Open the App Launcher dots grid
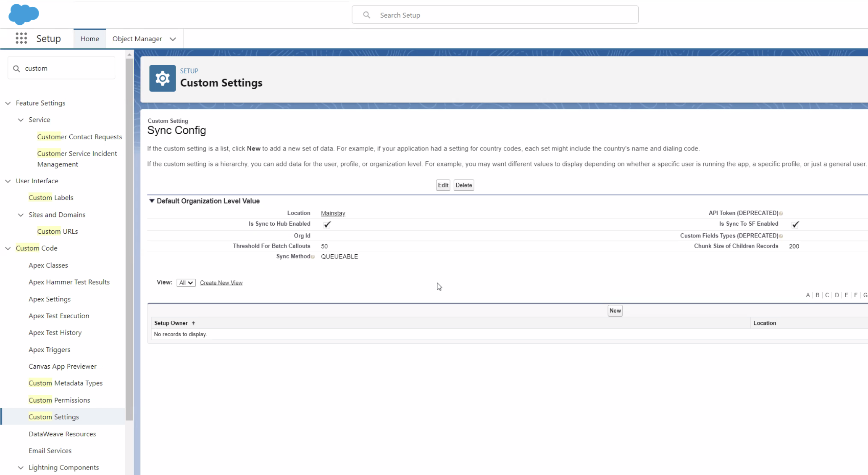The width and height of the screenshot is (868, 475). click(21, 38)
